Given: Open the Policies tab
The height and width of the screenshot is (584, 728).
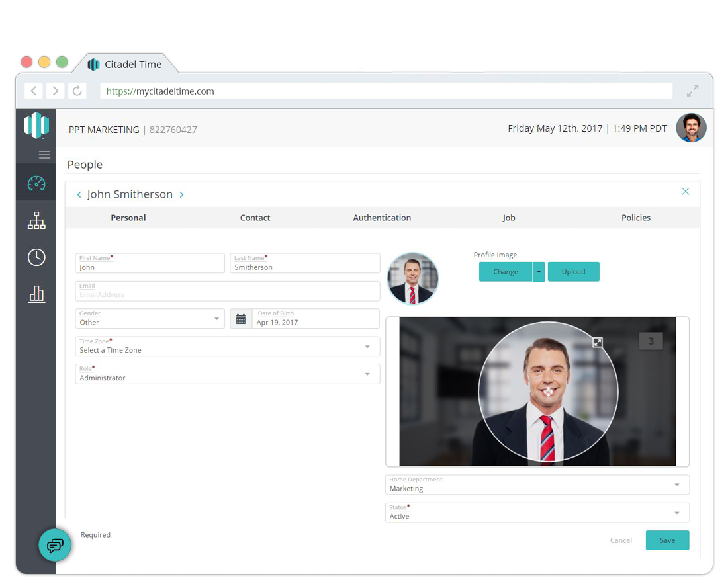Looking at the screenshot, I should pos(635,218).
